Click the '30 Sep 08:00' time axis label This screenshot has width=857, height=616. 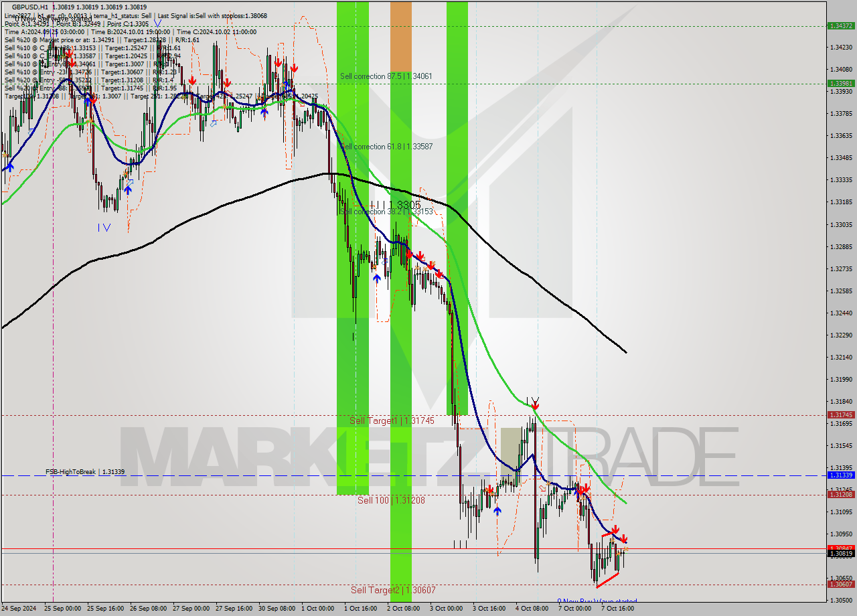pyautogui.click(x=277, y=609)
